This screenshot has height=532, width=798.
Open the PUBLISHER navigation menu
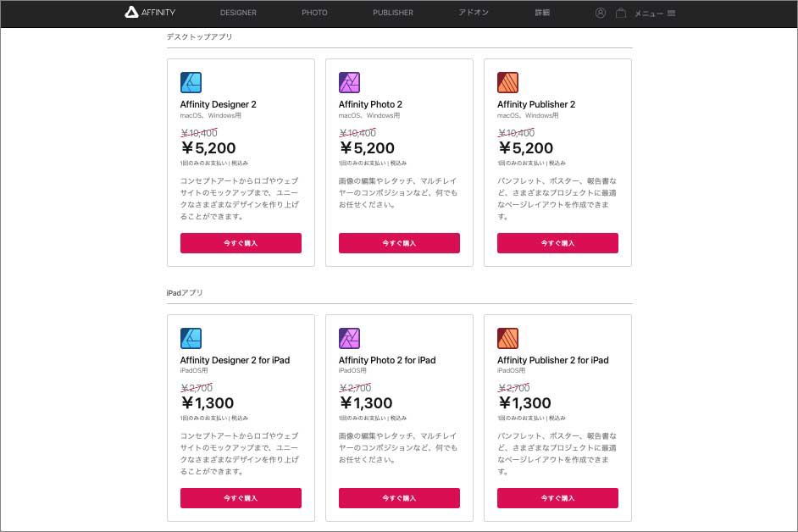point(392,13)
